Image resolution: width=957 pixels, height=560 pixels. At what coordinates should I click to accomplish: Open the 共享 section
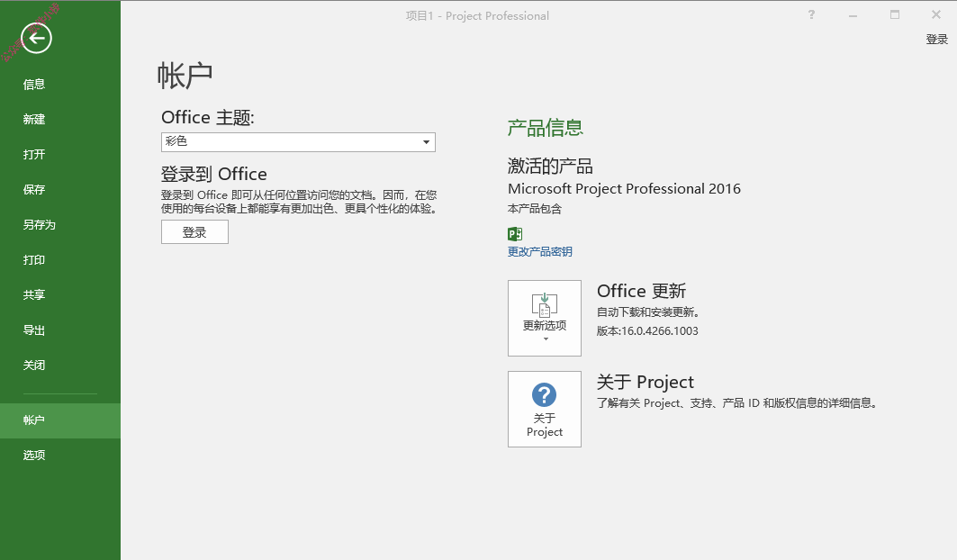click(x=60, y=295)
